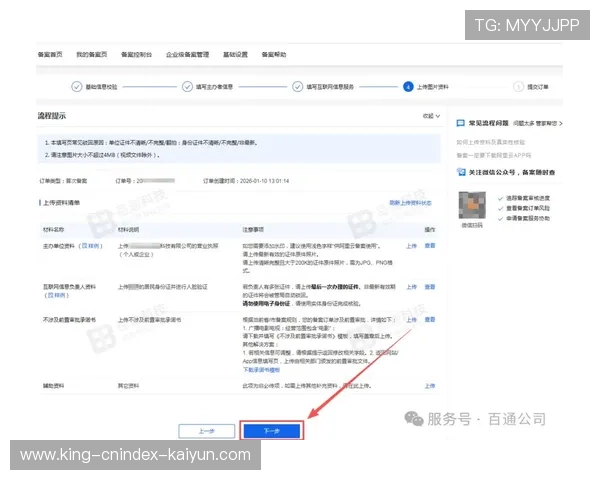The width and height of the screenshot is (600, 480).
Task: Open the 问题太多 管家帮您 link
Action: [538, 124]
